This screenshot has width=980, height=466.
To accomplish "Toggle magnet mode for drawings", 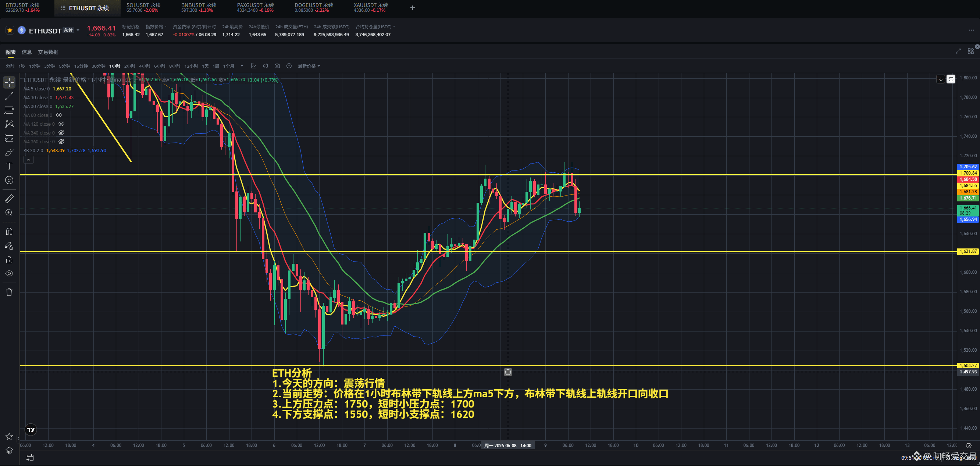I will 9,232.
